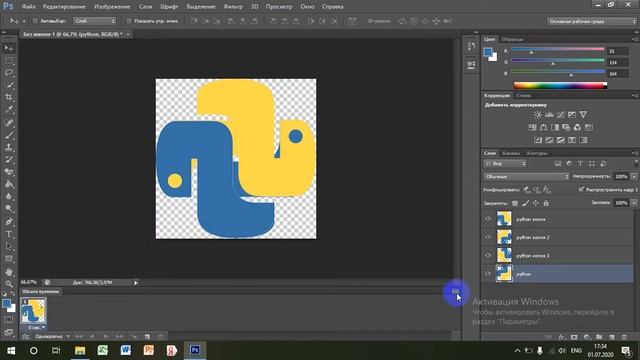Viewport: 640px width, 360px height.
Task: Click lock all padlock icon
Action: (x=546, y=203)
